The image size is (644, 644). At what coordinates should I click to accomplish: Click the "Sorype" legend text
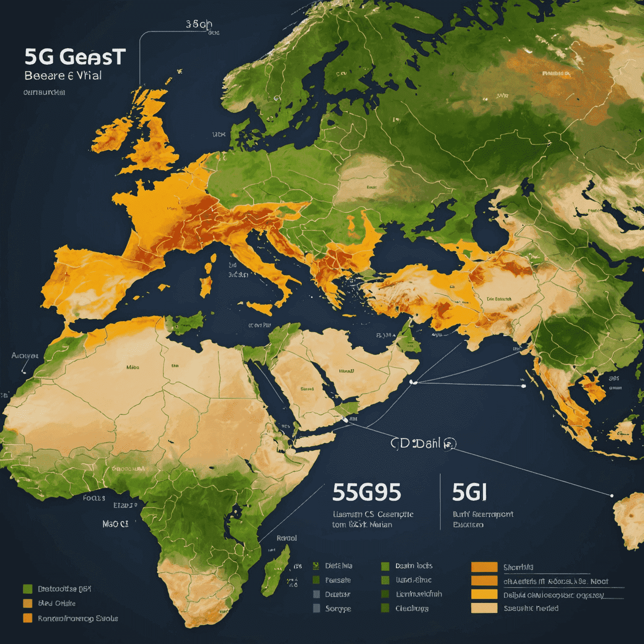point(338,609)
